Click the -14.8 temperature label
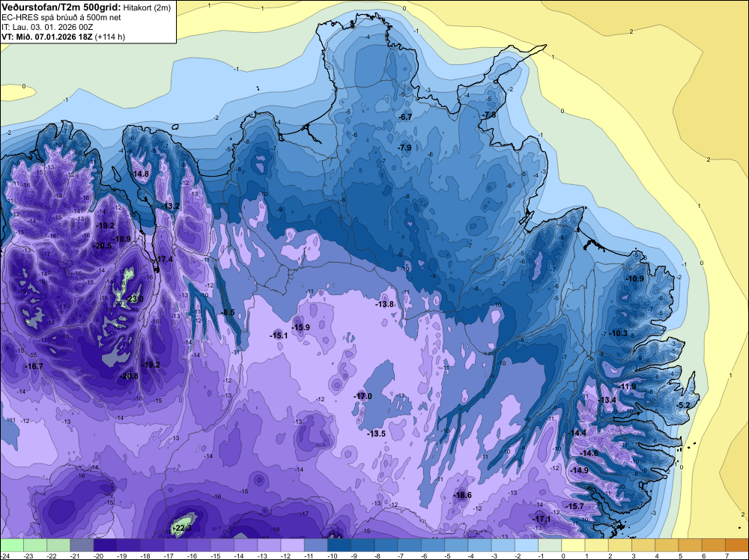Image resolution: width=749 pixels, height=560 pixels. click(141, 174)
